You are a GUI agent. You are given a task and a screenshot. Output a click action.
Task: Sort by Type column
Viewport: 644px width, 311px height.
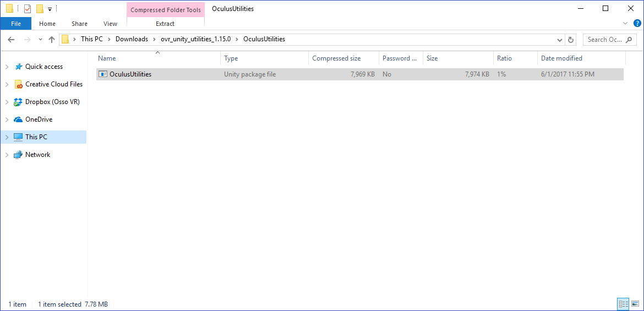265,58
